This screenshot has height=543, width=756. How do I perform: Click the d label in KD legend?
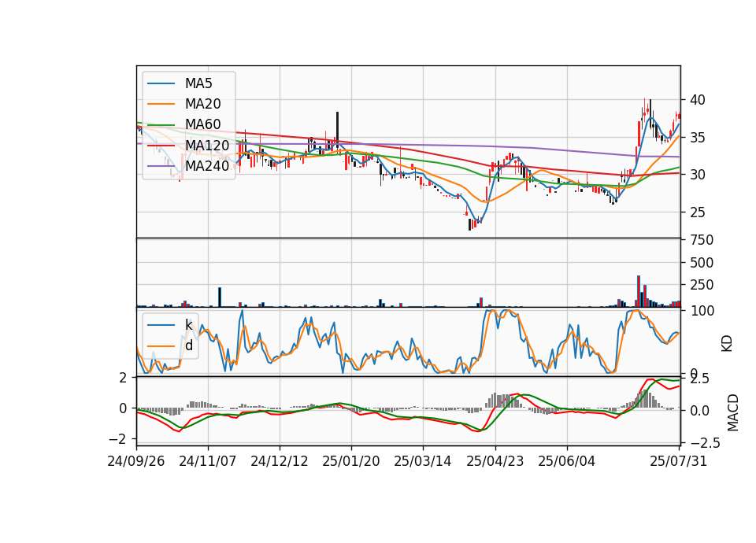[x=189, y=345]
